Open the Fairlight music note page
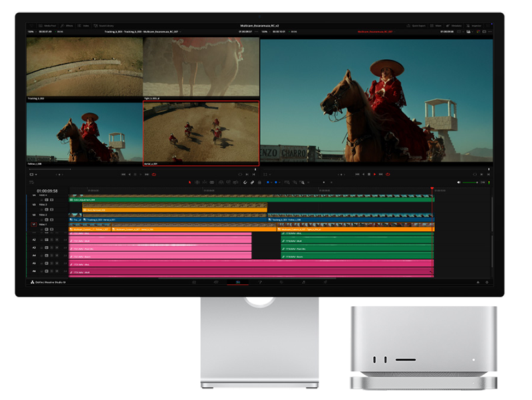Screen dimensions: 532x400 tap(303, 282)
